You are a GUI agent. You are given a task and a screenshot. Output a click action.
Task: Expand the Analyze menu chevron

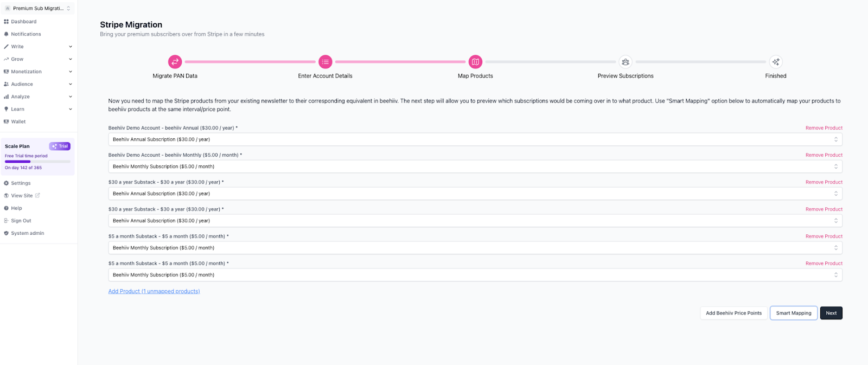pos(71,97)
